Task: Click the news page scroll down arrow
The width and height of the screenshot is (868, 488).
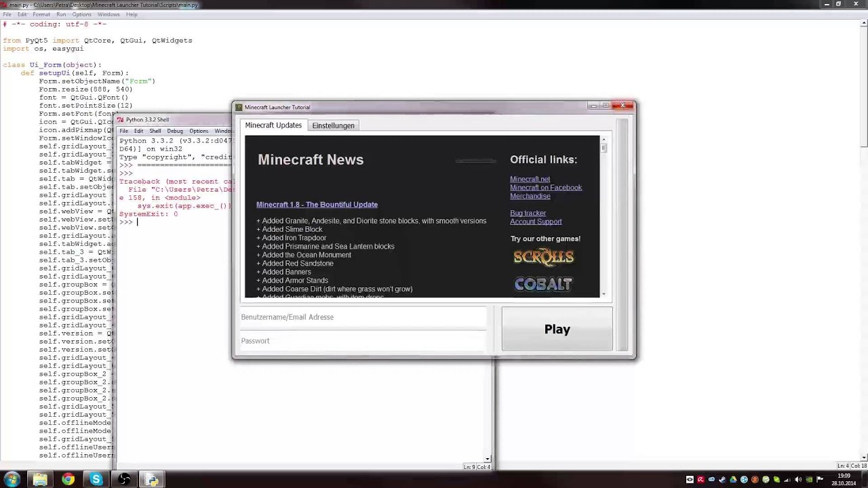Action: (x=604, y=294)
